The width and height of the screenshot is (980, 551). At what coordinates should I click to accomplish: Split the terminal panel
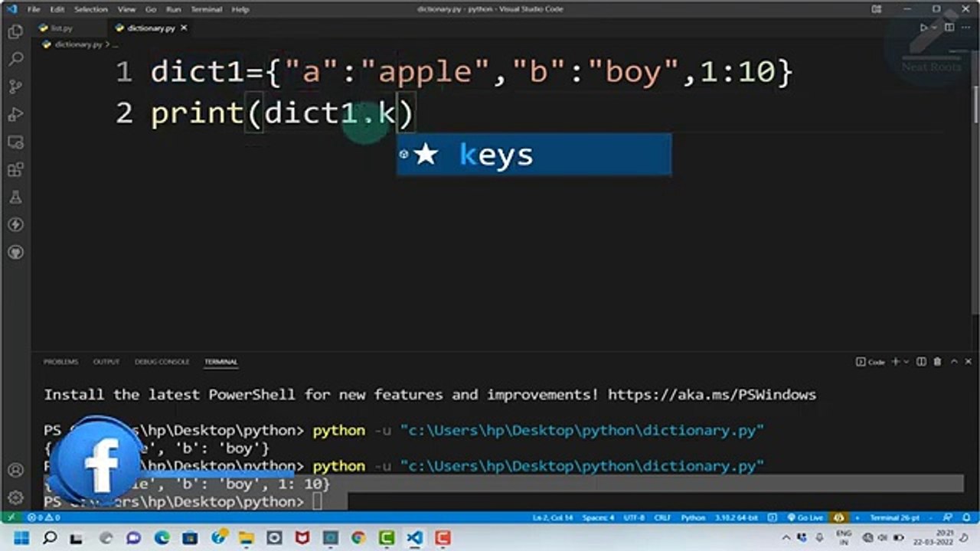921,362
